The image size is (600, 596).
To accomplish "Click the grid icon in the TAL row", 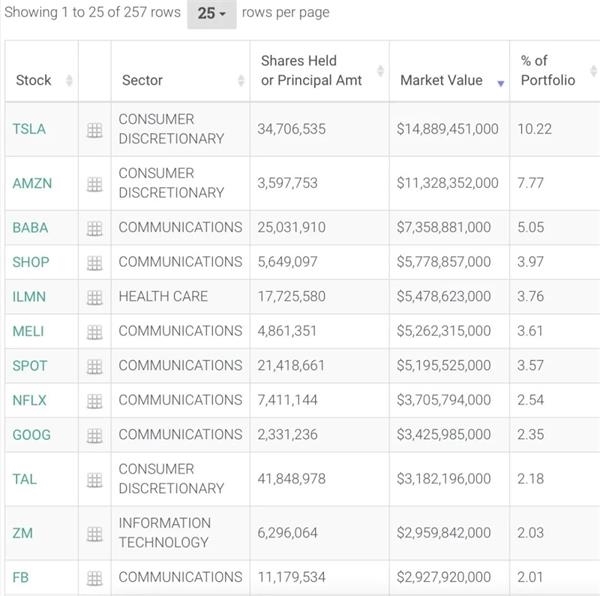I will coord(95,480).
